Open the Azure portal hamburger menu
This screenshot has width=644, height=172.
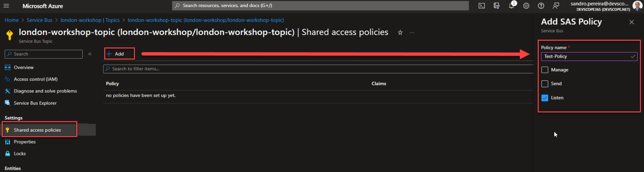point(7,6)
